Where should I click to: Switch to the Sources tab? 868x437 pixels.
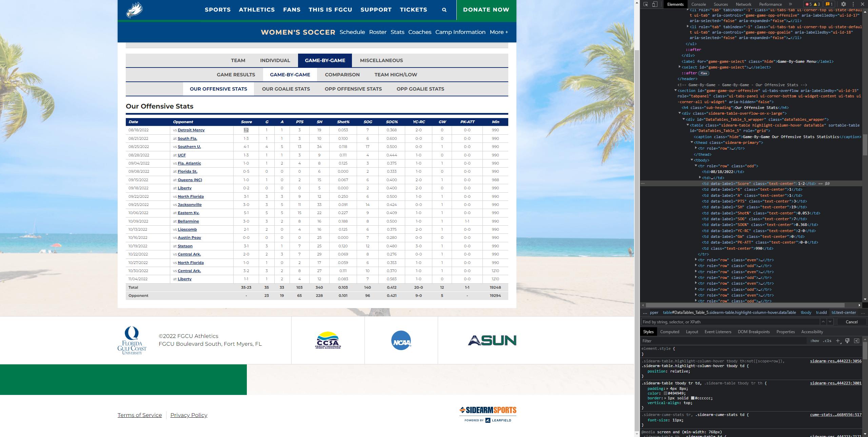pyautogui.click(x=721, y=4)
